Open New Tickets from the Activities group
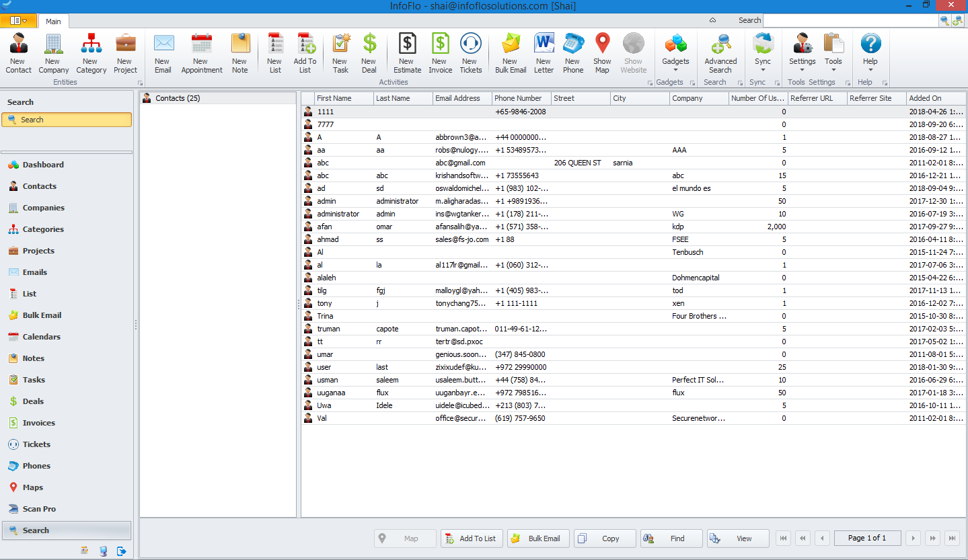The height and width of the screenshot is (560, 968). click(x=470, y=52)
